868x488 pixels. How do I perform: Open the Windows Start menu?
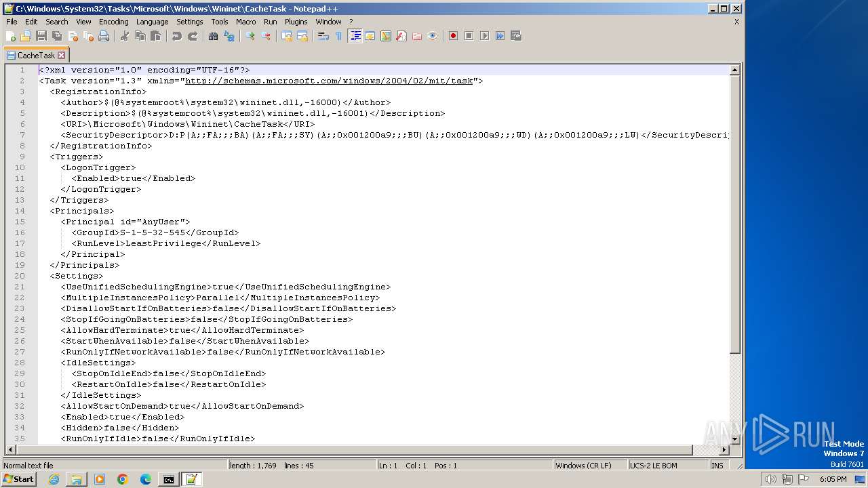point(18,479)
